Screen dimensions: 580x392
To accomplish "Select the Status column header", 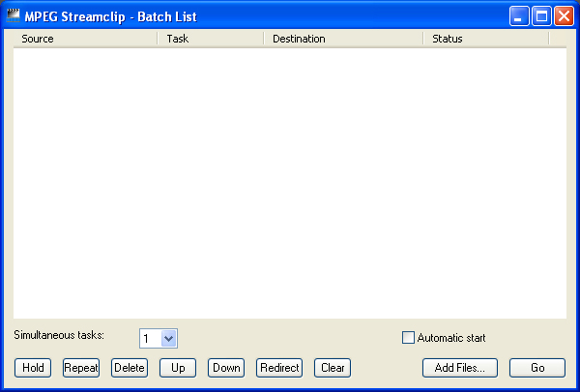I will click(486, 39).
